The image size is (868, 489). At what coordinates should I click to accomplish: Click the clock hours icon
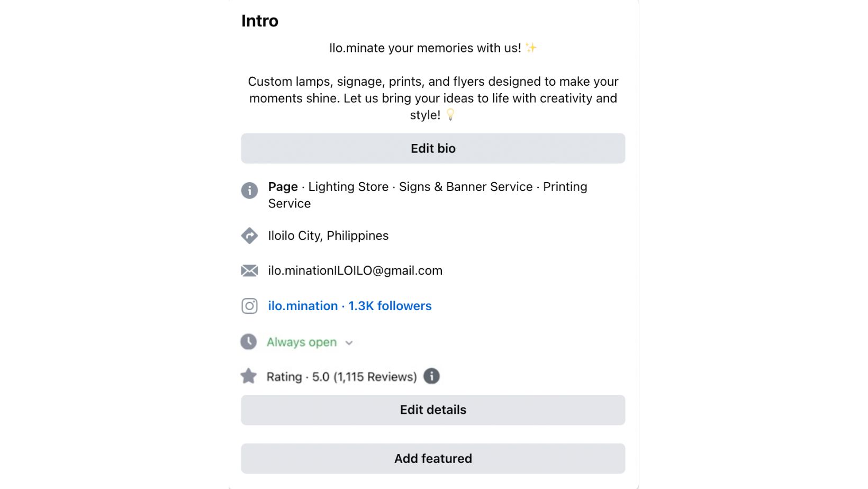click(x=249, y=342)
